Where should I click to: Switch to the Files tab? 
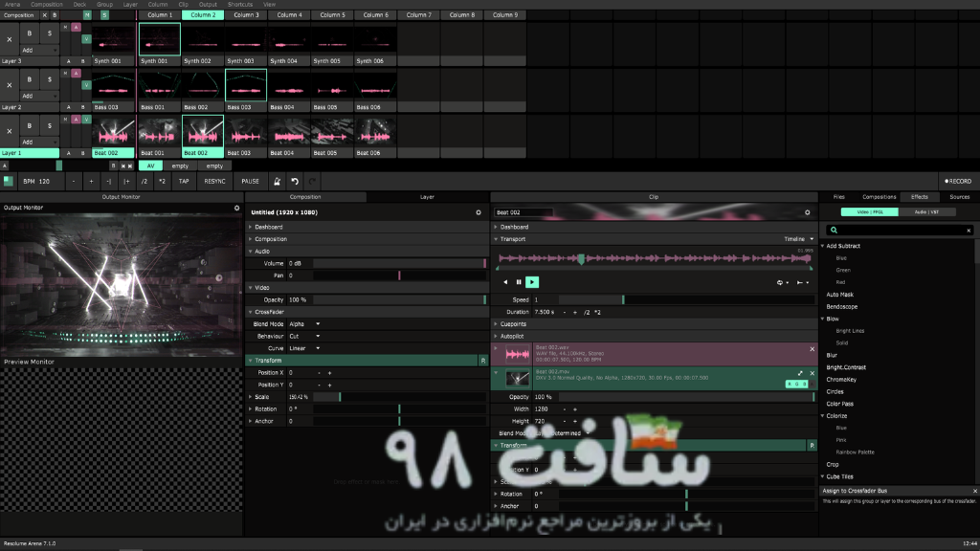coord(838,197)
